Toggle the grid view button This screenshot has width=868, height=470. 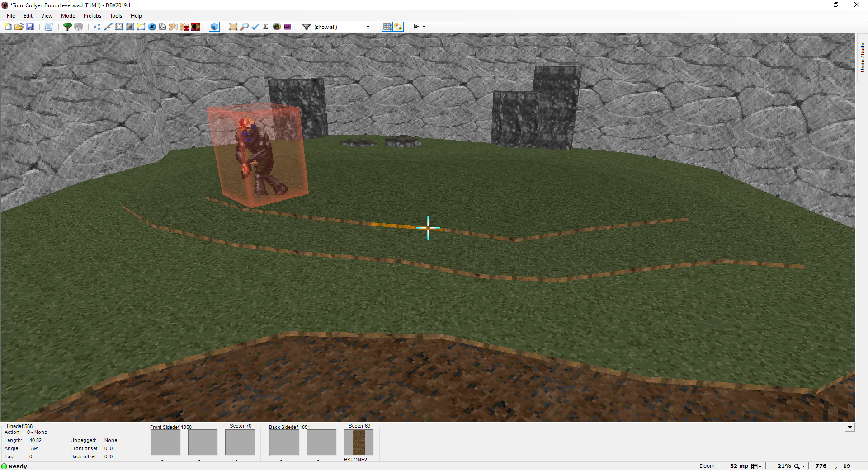[387, 27]
